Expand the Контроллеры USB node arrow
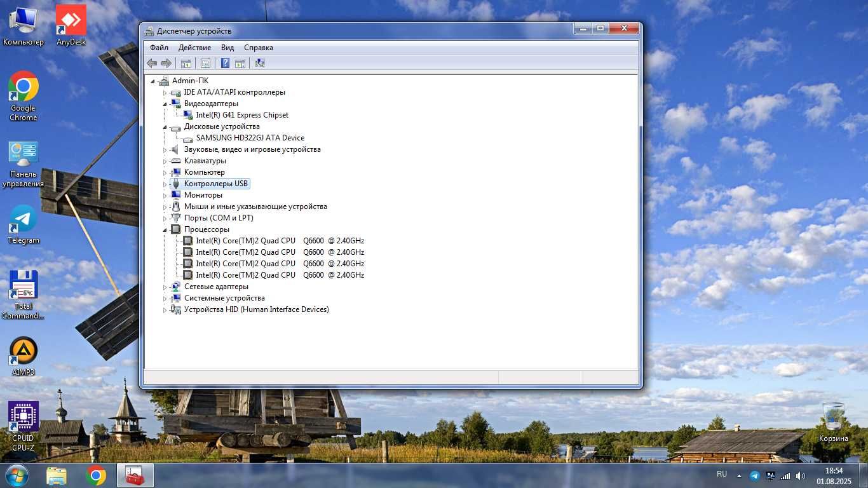Screen dimensions: 868x488 pyautogui.click(x=165, y=184)
